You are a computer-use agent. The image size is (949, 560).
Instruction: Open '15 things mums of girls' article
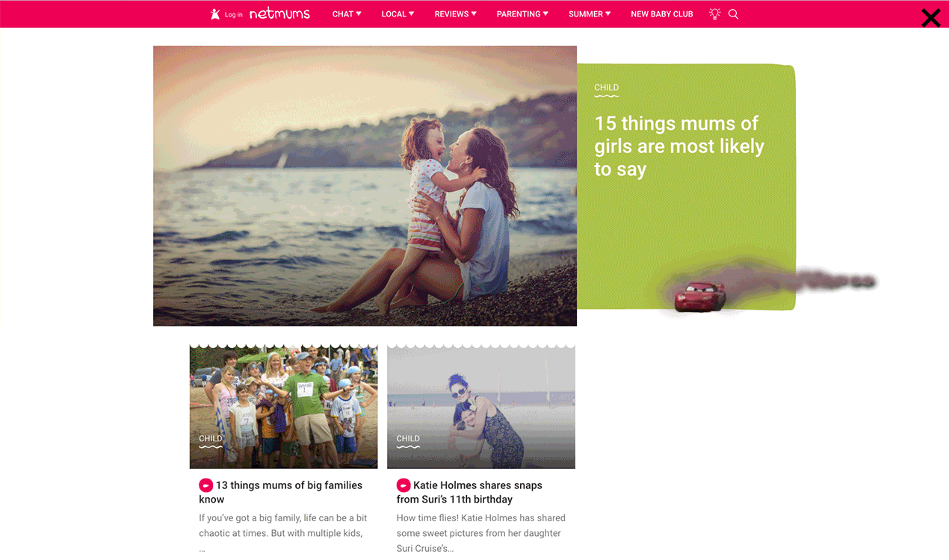pos(679,146)
